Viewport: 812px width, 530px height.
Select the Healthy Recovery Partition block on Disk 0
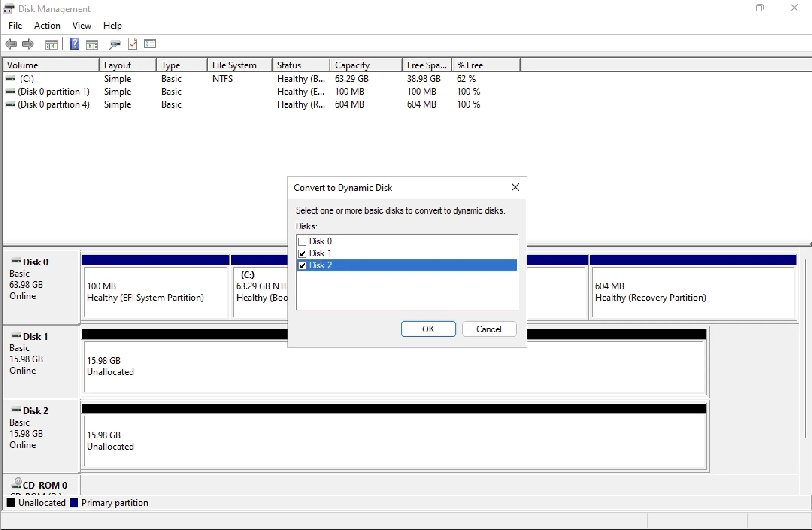pos(693,293)
